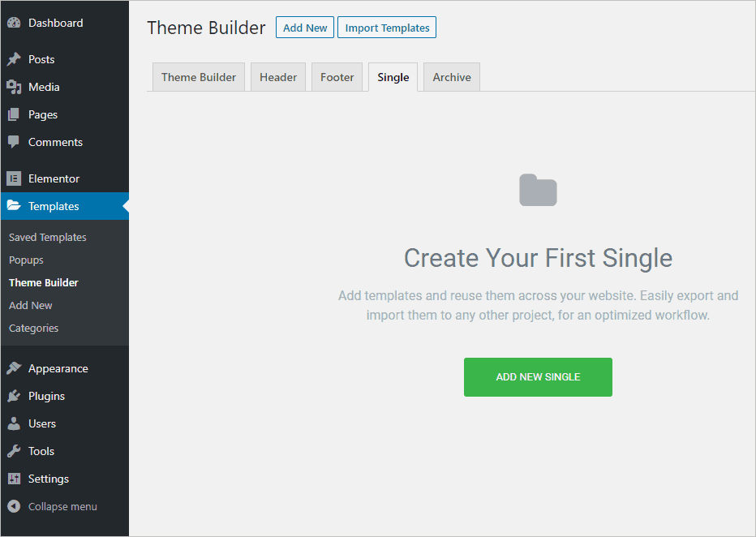Click the Plugins plug icon

click(x=14, y=396)
